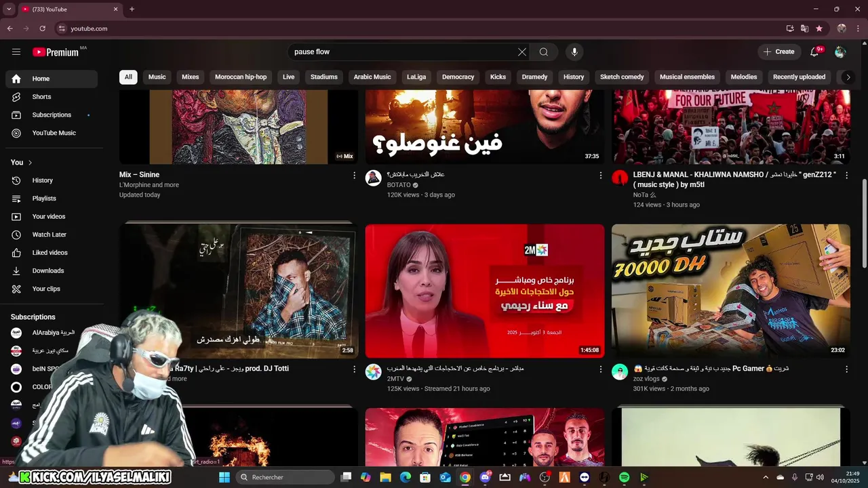
Task: Click the YouTube Premium logo
Action: pos(56,52)
